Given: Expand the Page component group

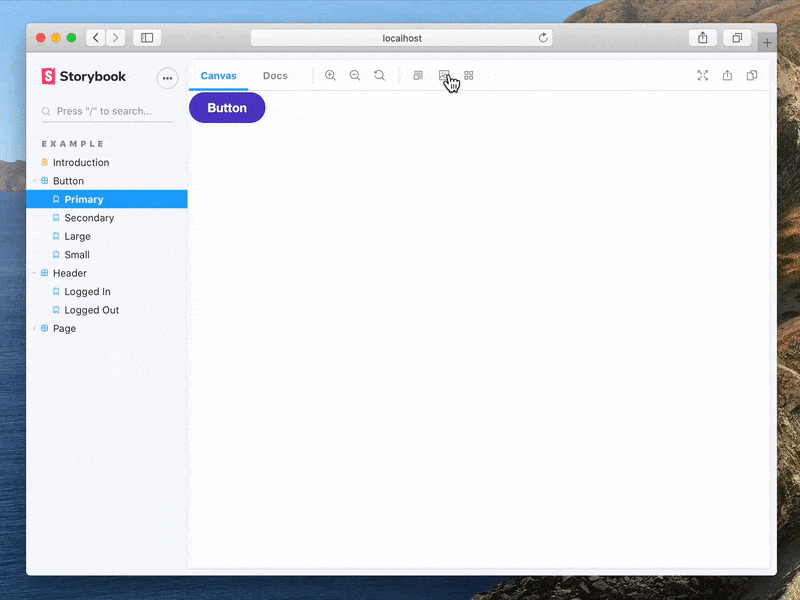Looking at the screenshot, I should 107,328.
